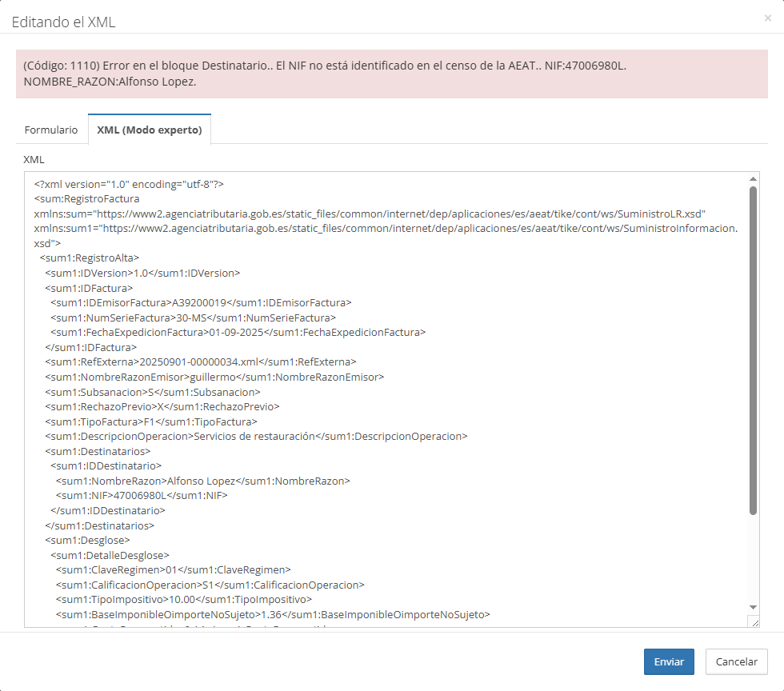This screenshot has height=691, width=784.
Task: Select the XML (Modo experto) tab
Action: pos(150,130)
